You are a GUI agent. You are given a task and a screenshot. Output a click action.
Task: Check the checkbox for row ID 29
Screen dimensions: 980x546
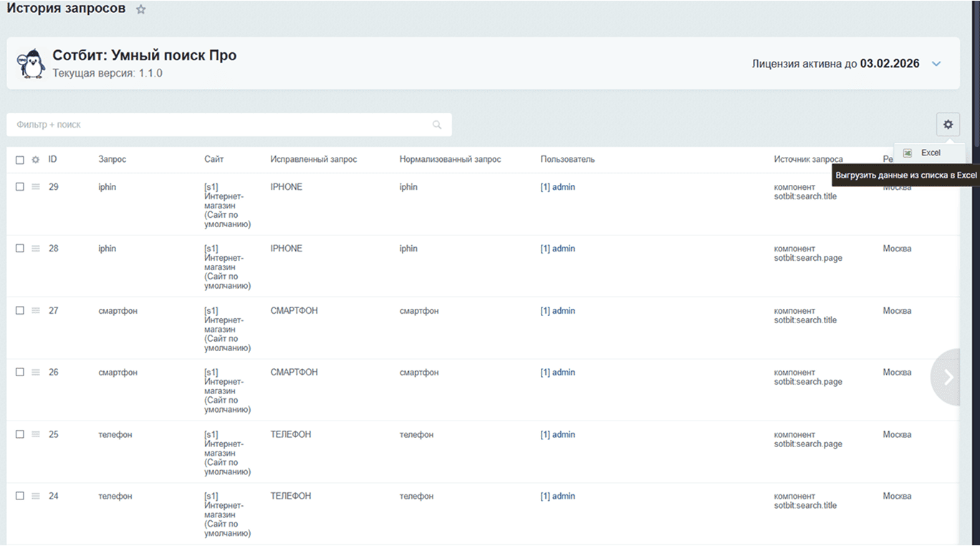coord(20,186)
